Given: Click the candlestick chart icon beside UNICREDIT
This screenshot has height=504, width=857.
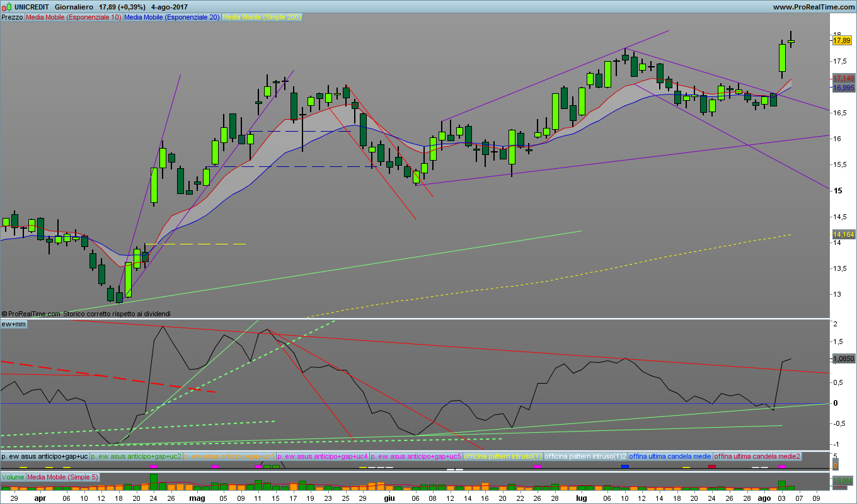Looking at the screenshot, I should [x=7, y=6].
